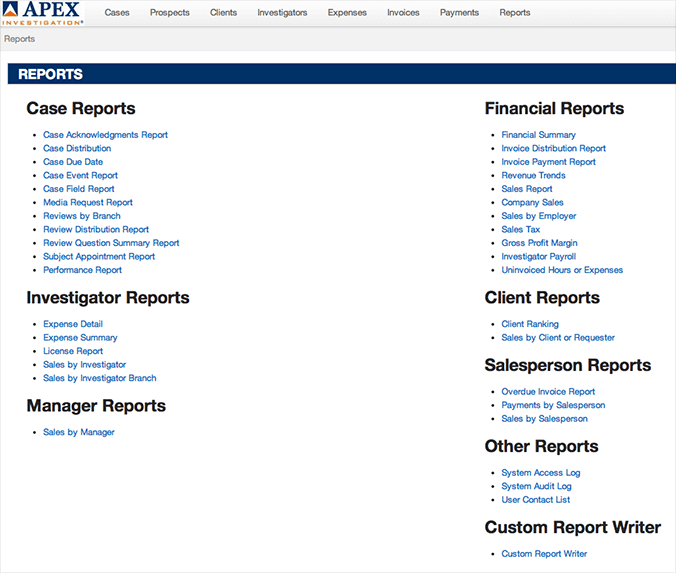676x573 pixels.
Task: Click the Reports breadcrumb link
Action: point(19,39)
